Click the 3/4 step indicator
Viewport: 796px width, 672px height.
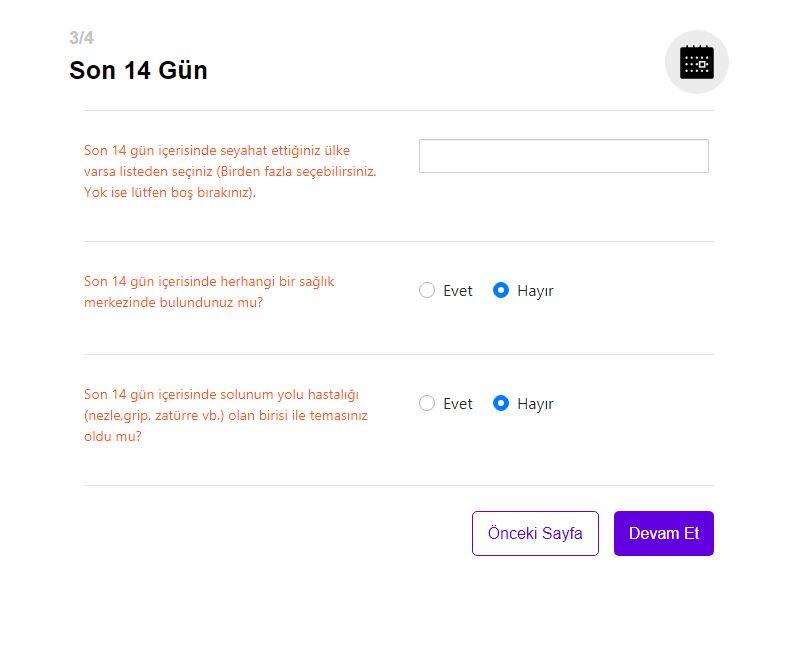click(81, 38)
